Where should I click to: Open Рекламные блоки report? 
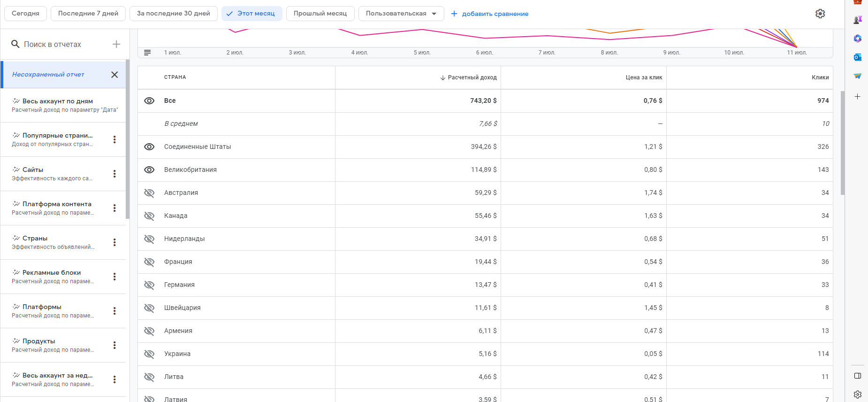pos(53,277)
